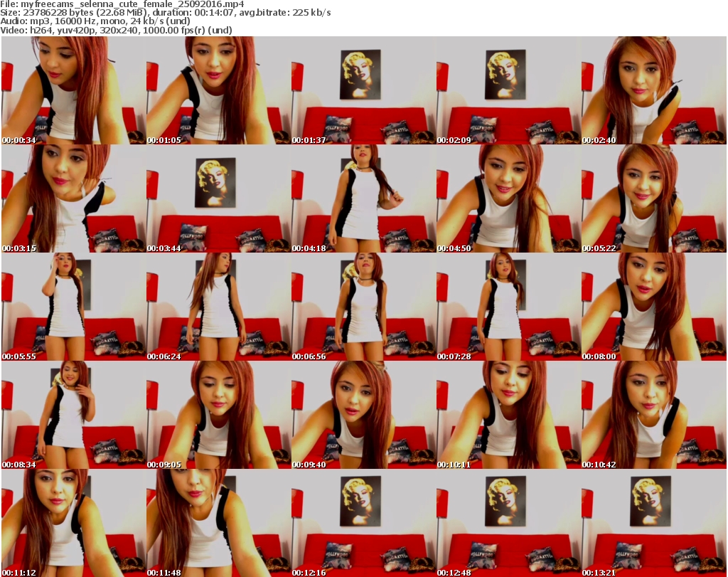Select the thumbnail at 00:11:48
This screenshot has height=577, width=728.
[218, 523]
